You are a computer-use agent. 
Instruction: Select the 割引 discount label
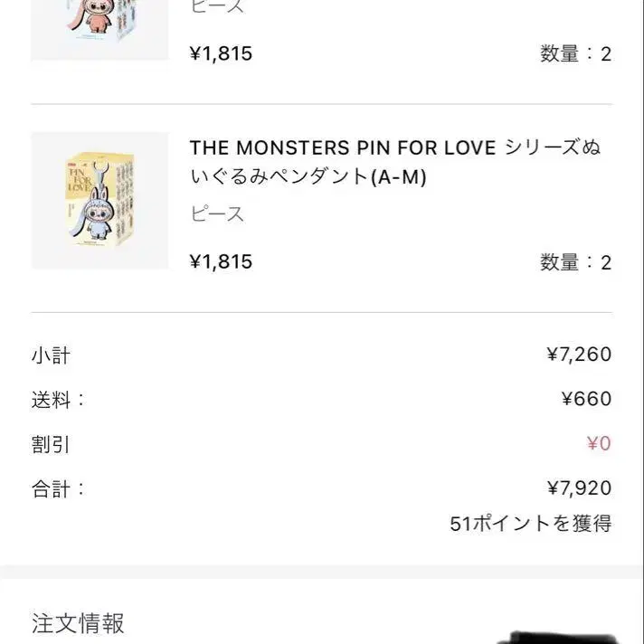tap(51, 444)
